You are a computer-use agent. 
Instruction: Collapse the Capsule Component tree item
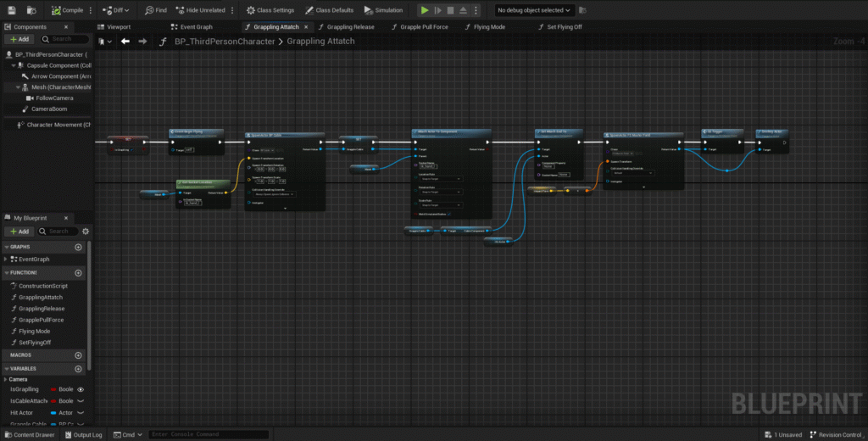(14, 65)
